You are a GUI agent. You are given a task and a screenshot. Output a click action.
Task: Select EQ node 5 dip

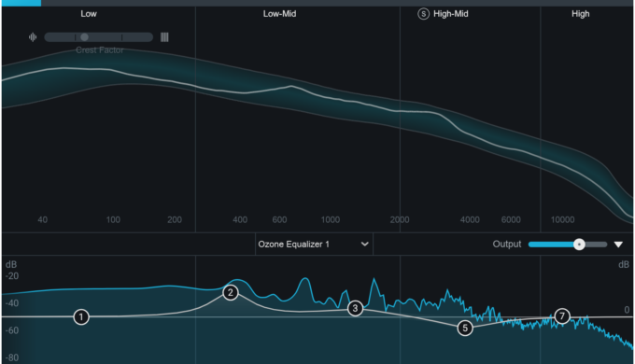point(465,328)
